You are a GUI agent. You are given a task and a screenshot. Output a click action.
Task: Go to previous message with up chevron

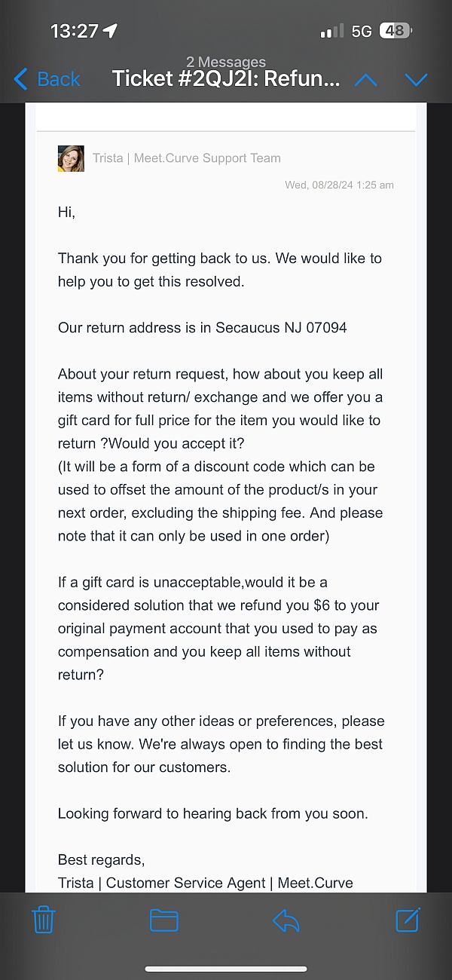pos(366,79)
